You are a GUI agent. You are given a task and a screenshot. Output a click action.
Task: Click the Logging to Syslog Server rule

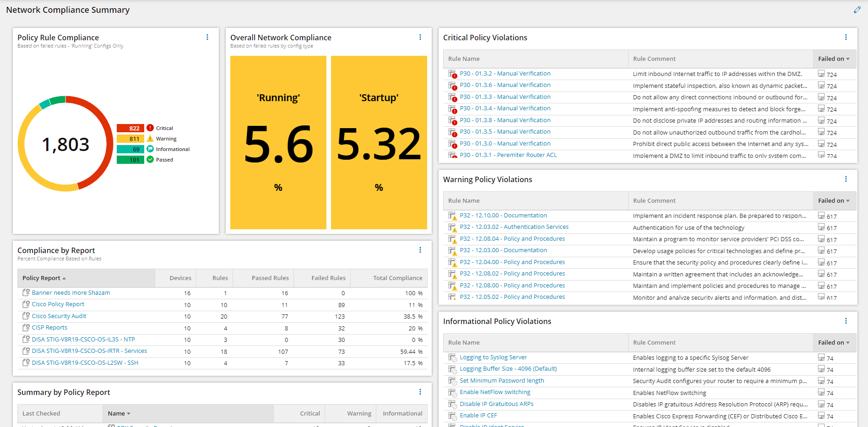pos(493,357)
